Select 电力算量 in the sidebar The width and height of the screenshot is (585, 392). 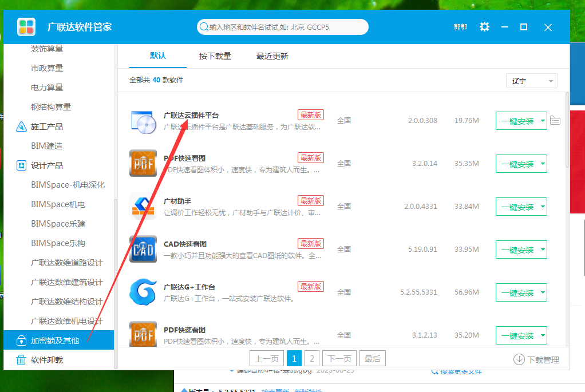point(47,88)
